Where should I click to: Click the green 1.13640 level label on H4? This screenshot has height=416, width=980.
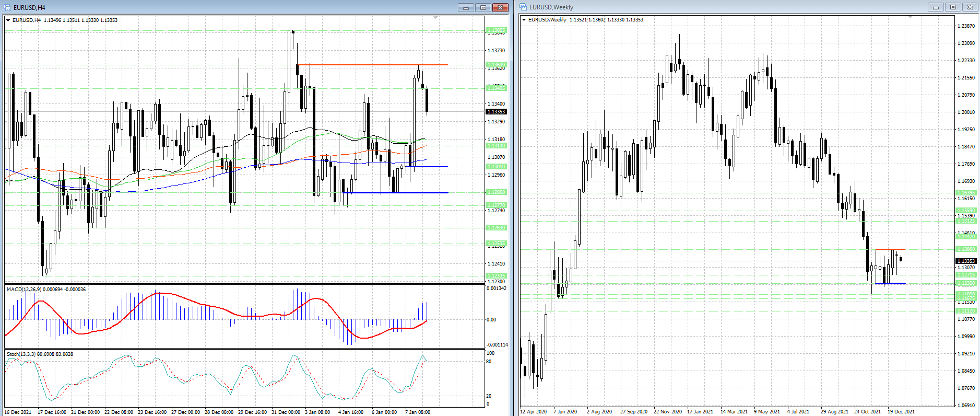tap(496, 65)
